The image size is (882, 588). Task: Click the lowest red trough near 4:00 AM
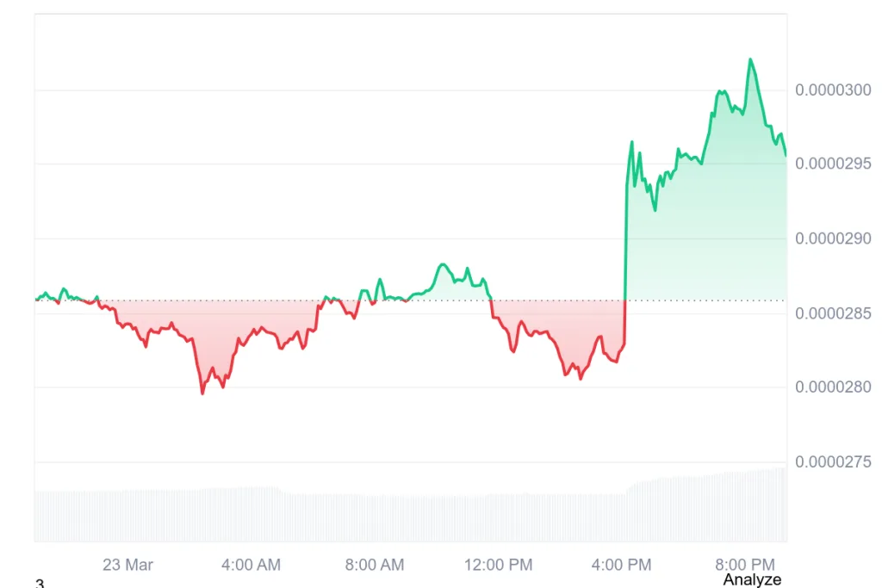pyautogui.click(x=202, y=393)
